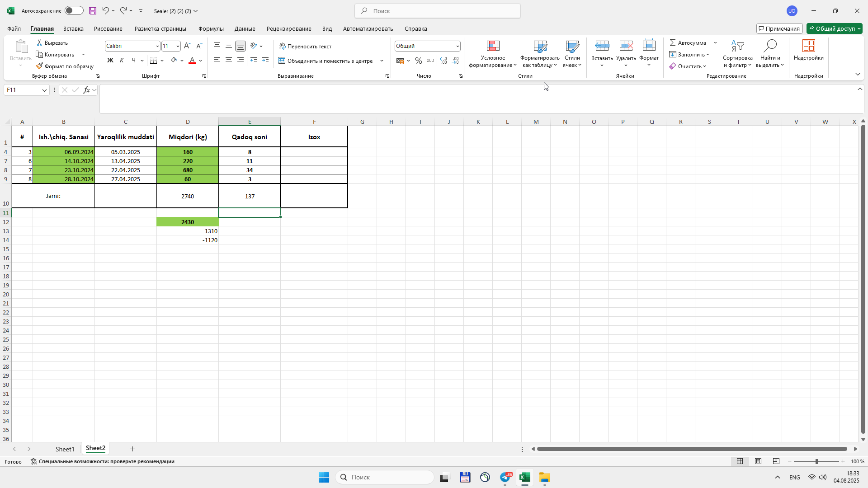The height and width of the screenshot is (488, 868).
Task: Apply thousands separator (000) format
Action: [x=430, y=61]
